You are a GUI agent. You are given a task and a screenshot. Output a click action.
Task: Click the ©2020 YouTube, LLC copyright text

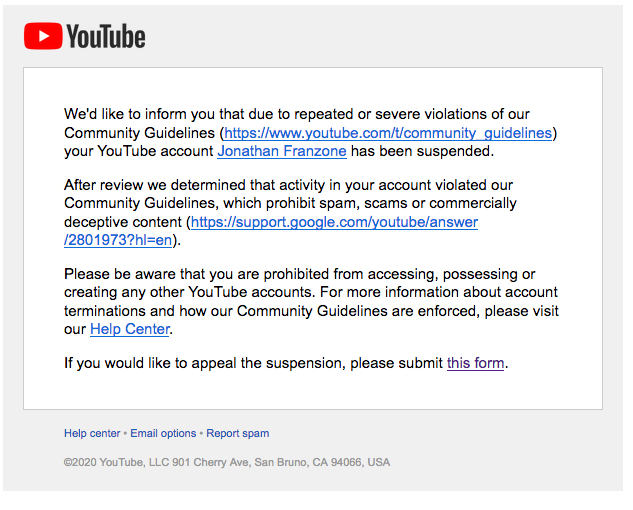(x=117, y=462)
